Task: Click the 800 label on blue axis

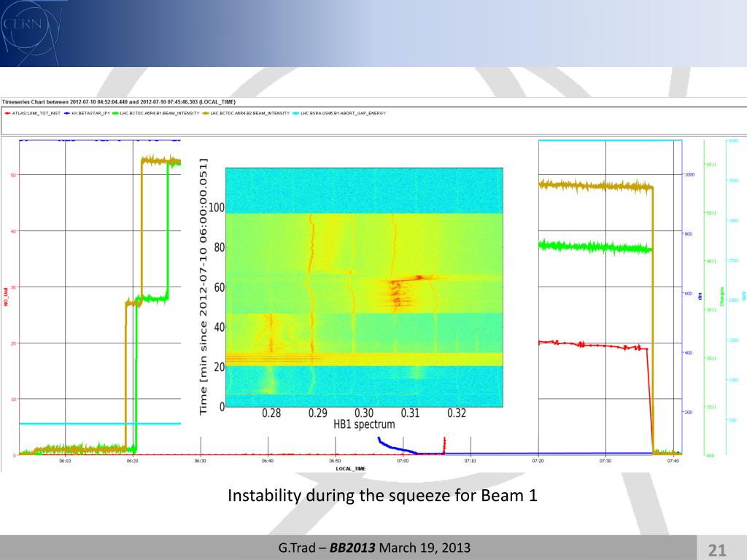Action: [x=689, y=234]
